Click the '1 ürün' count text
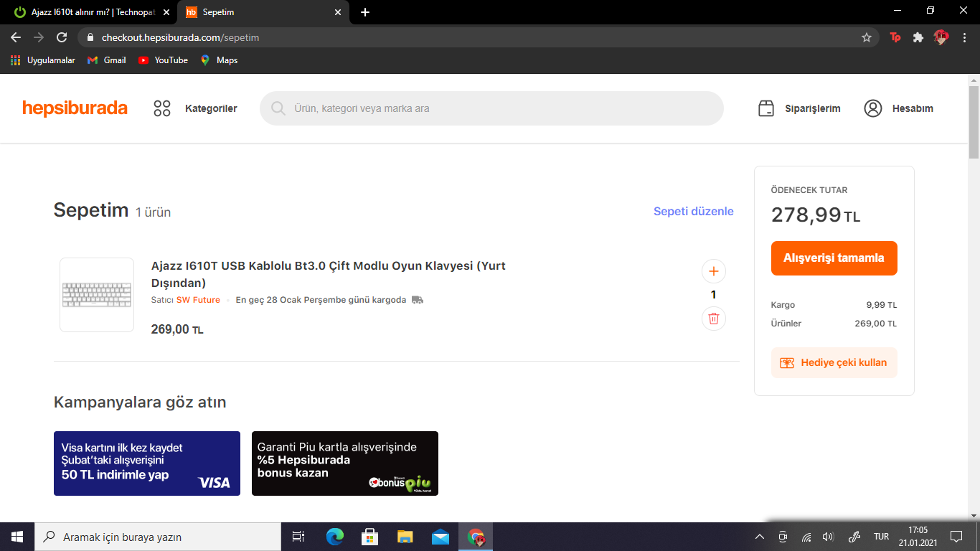 [x=153, y=212]
